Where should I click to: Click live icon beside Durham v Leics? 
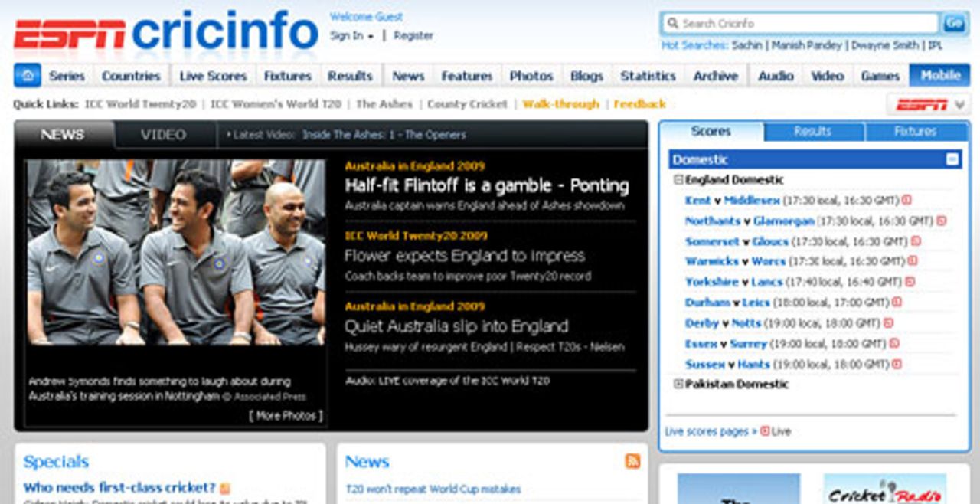point(897,303)
